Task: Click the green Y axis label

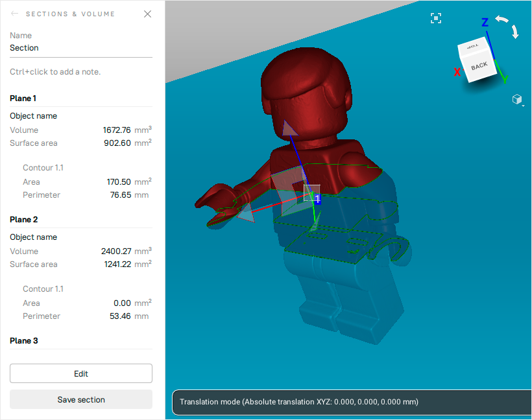Action: [x=505, y=79]
